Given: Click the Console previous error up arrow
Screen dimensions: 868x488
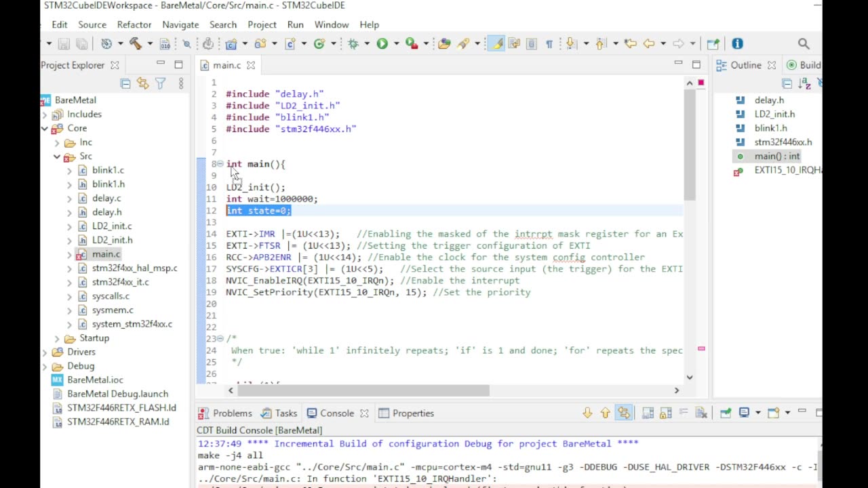Looking at the screenshot, I should pyautogui.click(x=605, y=413).
